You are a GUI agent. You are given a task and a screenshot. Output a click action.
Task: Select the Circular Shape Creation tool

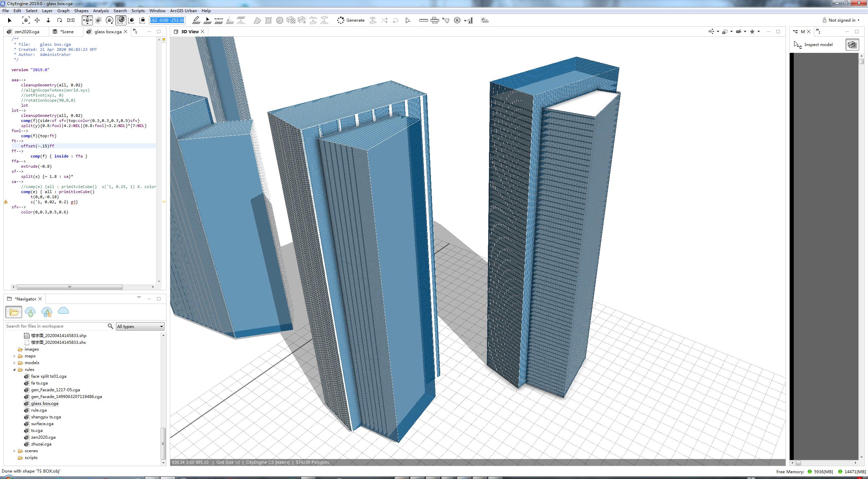(x=279, y=20)
